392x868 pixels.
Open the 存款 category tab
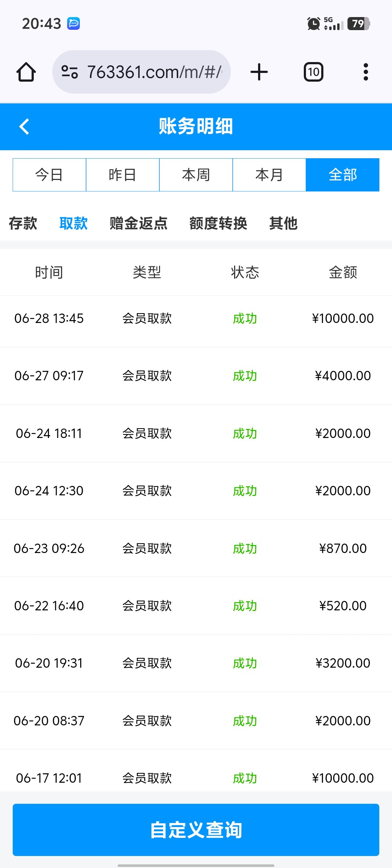pos(23,223)
